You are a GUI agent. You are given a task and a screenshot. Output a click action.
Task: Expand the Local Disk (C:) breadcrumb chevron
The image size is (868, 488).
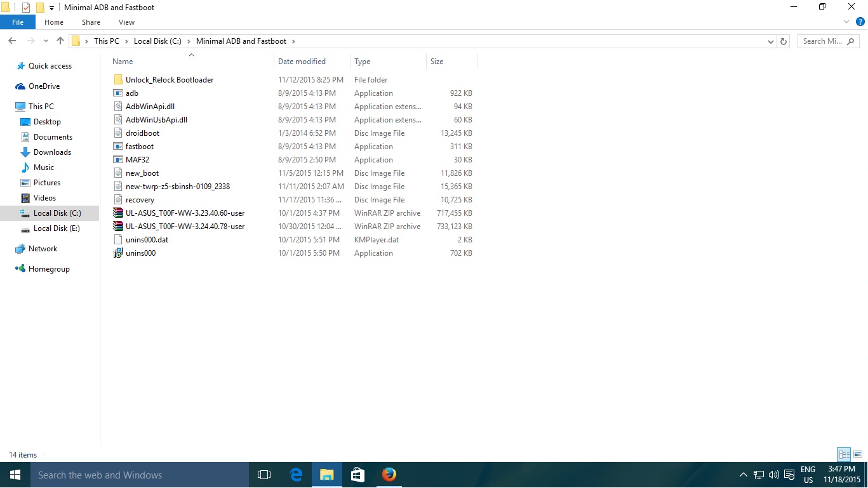[x=189, y=41]
